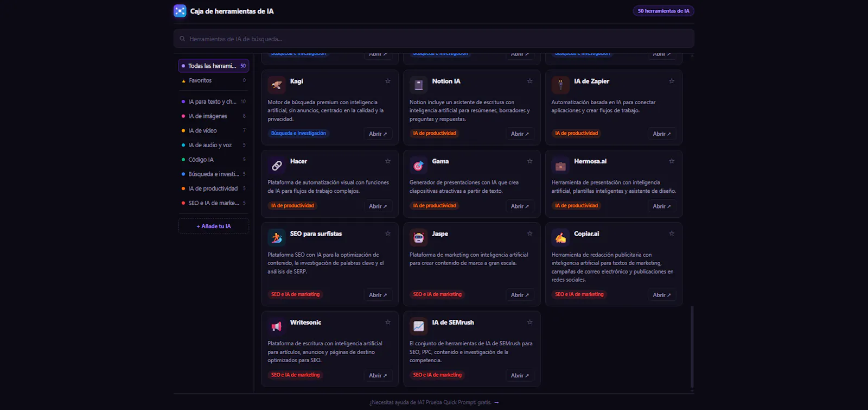Open the Favoritos list
Image resolution: width=868 pixels, height=410 pixels.
coord(214,80)
